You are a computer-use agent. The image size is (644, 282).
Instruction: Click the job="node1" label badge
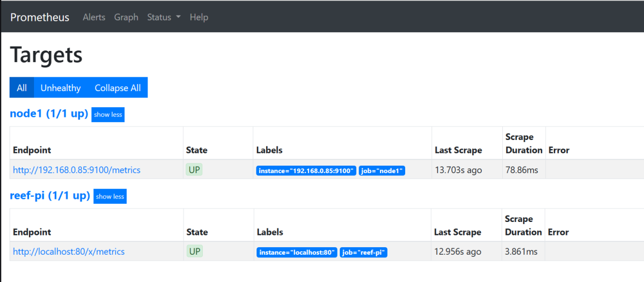(382, 171)
